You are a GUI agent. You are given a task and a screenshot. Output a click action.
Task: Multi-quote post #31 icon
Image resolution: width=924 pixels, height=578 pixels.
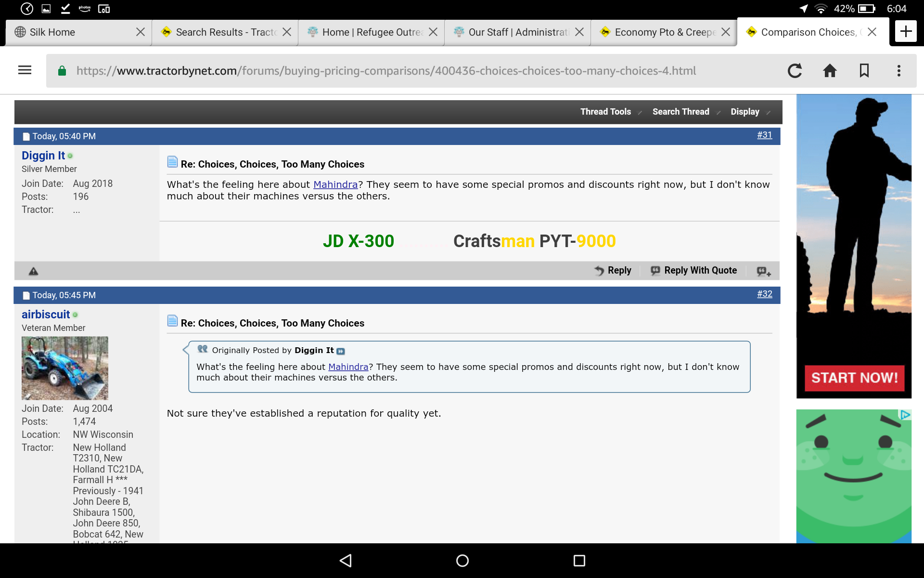[763, 271]
